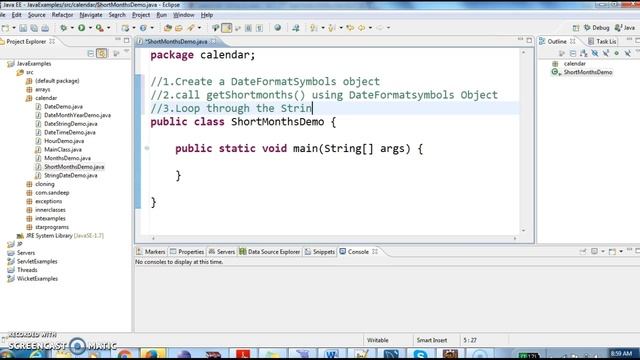Open the New file dropdown arrow
Image resolution: width=640 pixels, height=360 pixels.
pos(13,28)
